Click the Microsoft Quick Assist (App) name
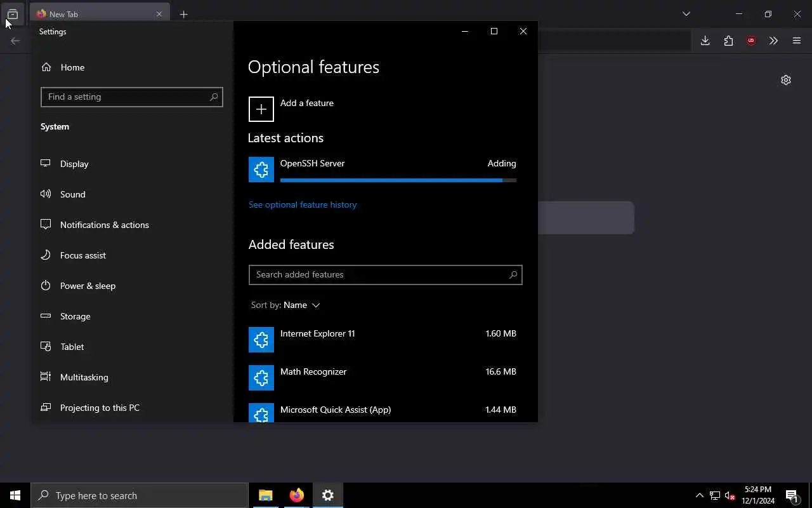 (336, 410)
